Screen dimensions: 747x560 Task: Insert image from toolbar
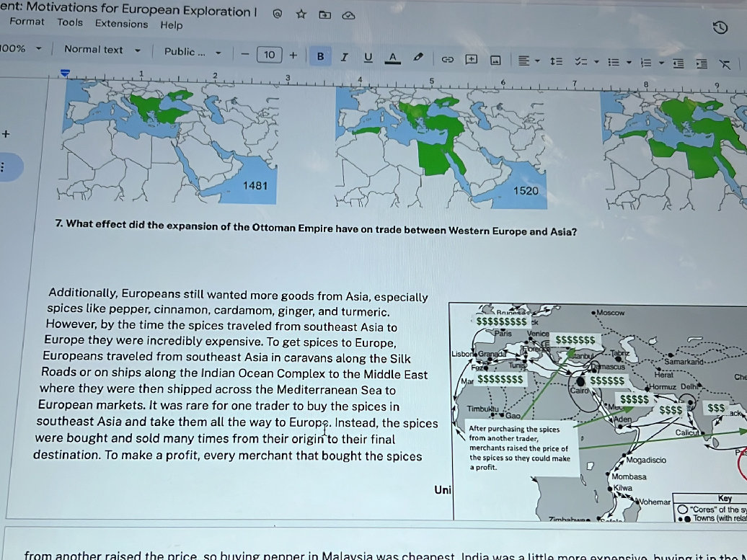click(495, 60)
